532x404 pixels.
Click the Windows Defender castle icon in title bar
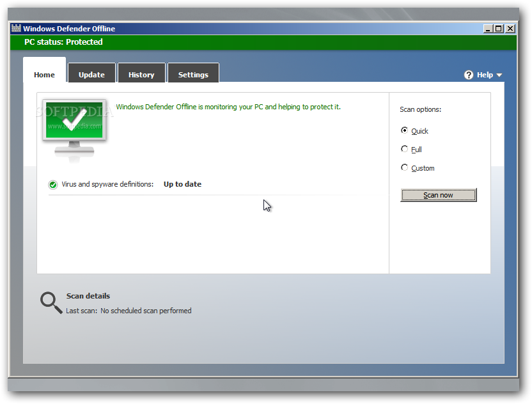[16, 28]
